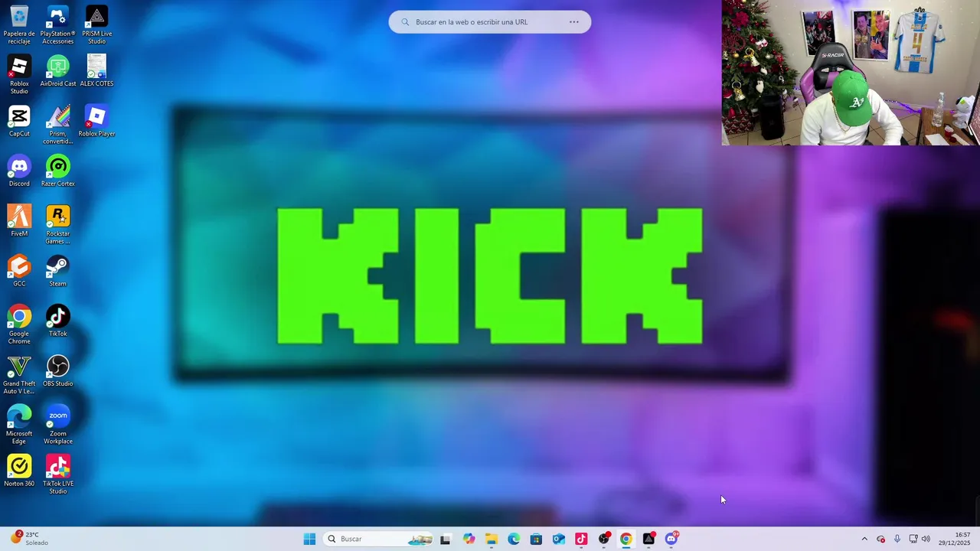Select the Discord desktop icon
Image resolution: width=980 pixels, height=551 pixels.
click(19, 171)
